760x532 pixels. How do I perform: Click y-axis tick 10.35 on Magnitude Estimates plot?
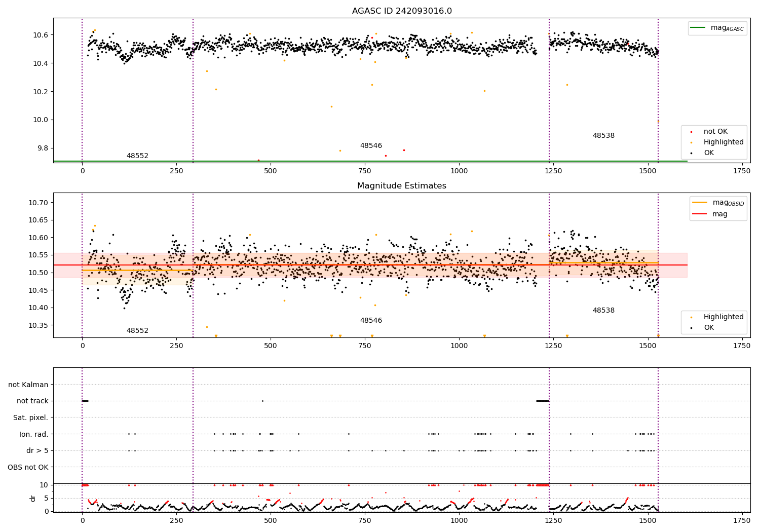(38, 325)
